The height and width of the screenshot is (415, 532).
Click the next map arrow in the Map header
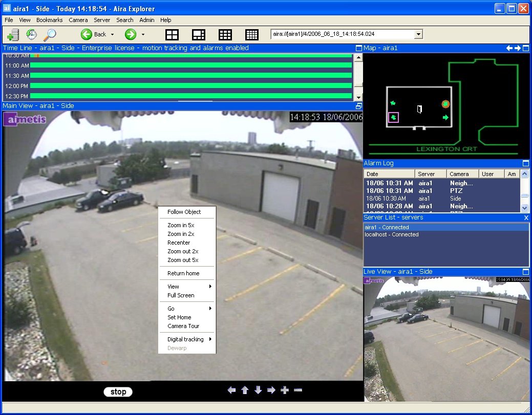pos(518,48)
